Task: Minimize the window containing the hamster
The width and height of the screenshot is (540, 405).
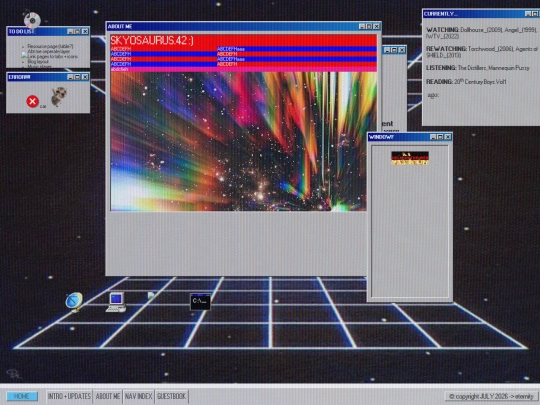Action: tap(70, 77)
